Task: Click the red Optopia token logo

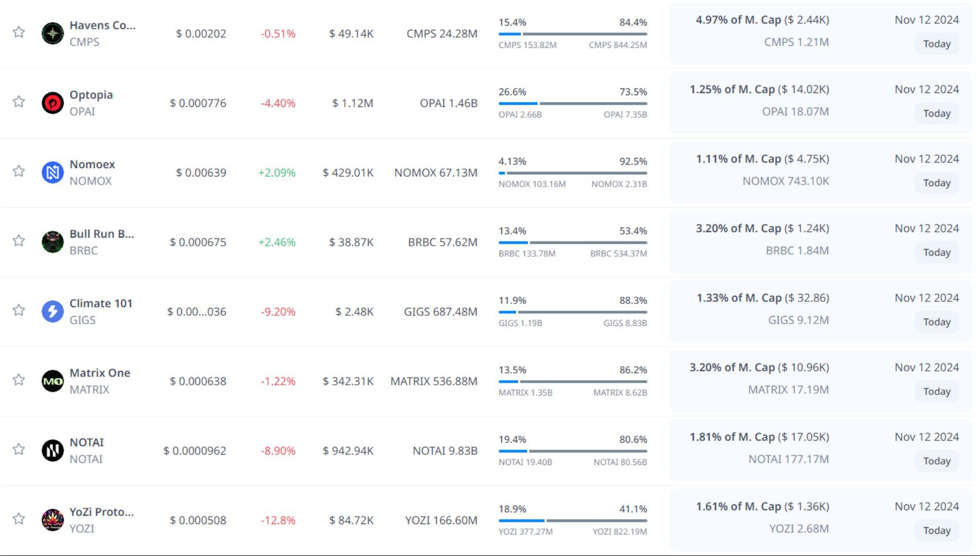Action: 52,103
